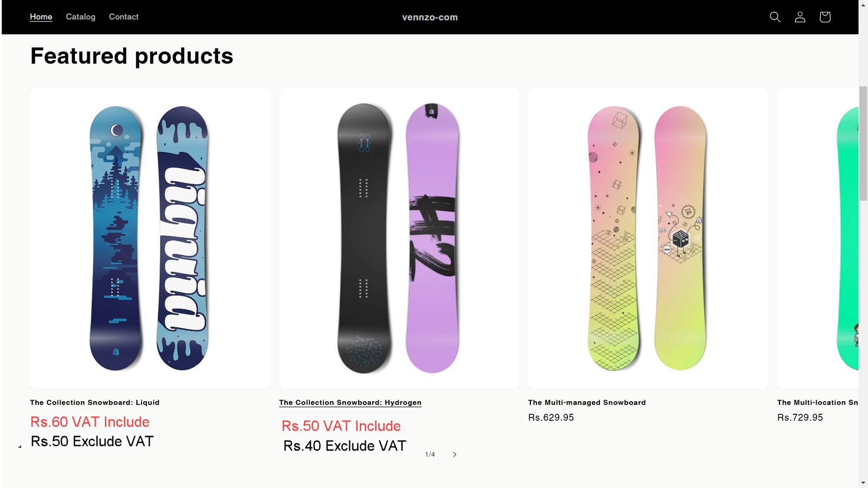Image resolution: width=868 pixels, height=488 pixels.
Task: Click the page scrollbar up arrow
Action: point(863,4)
